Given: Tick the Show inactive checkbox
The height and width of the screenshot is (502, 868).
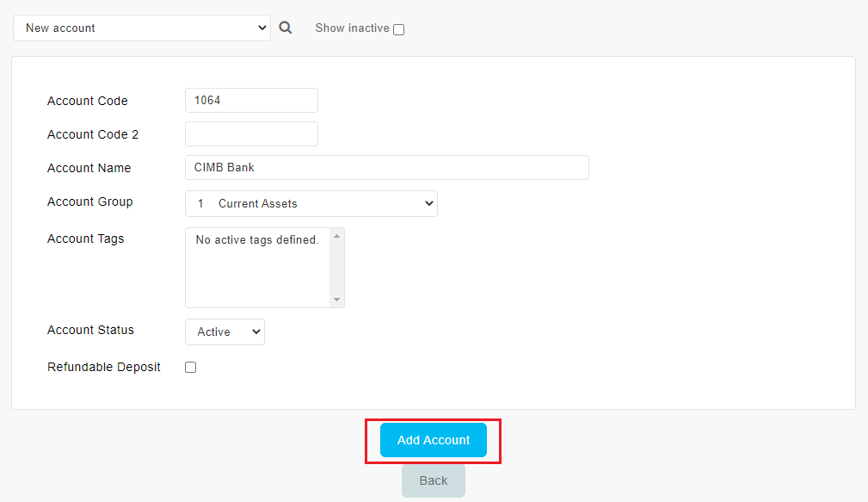Looking at the screenshot, I should point(398,29).
